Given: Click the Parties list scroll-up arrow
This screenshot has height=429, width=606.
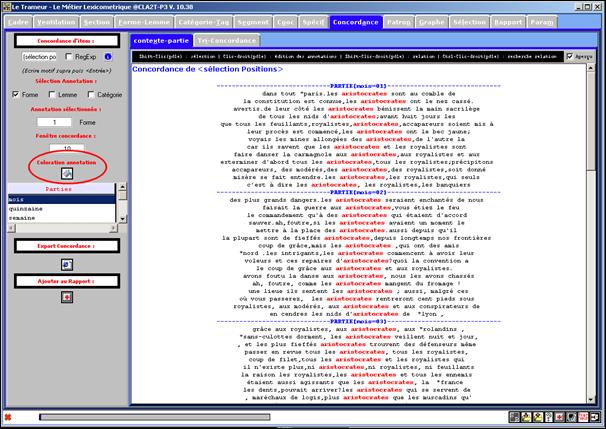Looking at the screenshot, I should [x=122, y=187].
